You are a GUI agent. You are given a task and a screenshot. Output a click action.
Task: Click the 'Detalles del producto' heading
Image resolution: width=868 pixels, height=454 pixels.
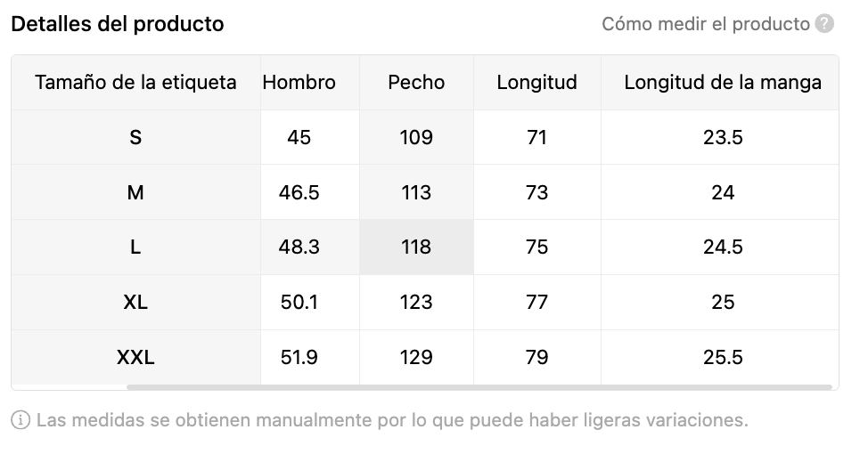click(118, 24)
